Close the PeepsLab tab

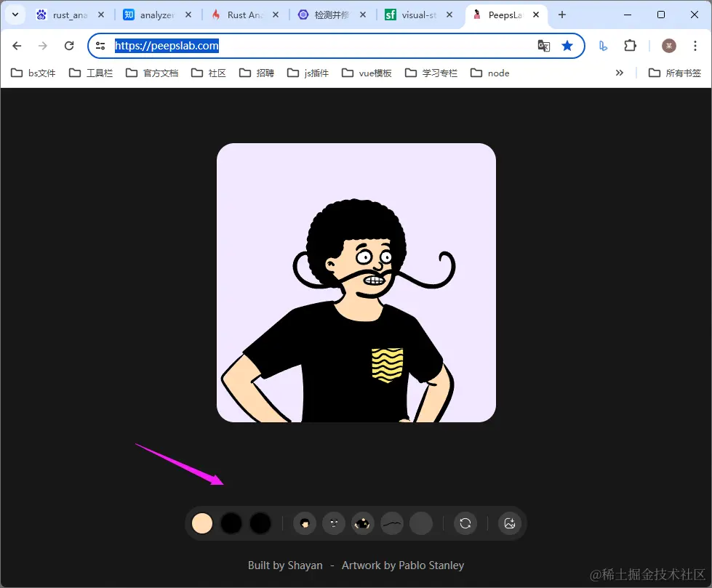(536, 15)
